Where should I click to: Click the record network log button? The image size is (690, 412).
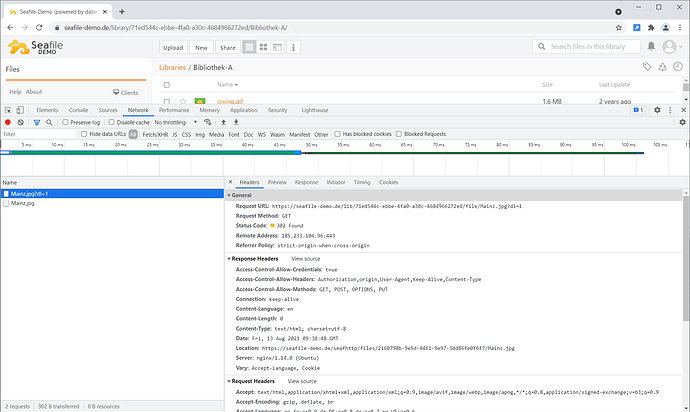pyautogui.click(x=7, y=122)
